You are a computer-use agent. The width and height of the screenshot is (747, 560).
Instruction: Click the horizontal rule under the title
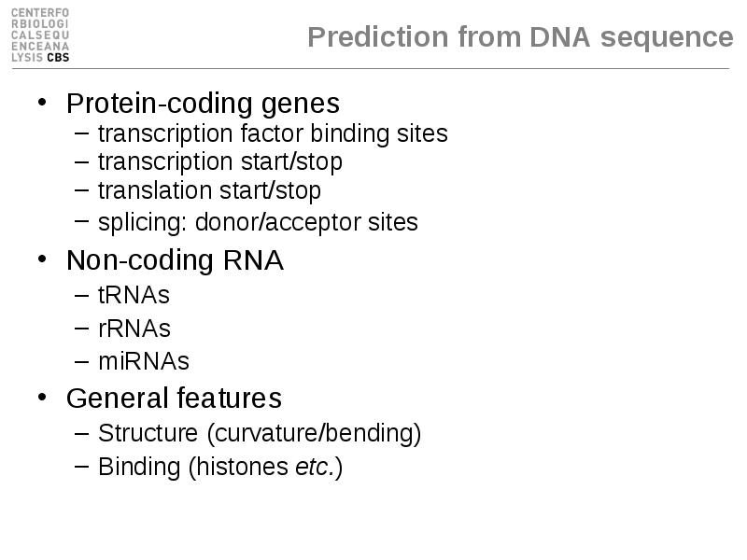tap(371, 68)
